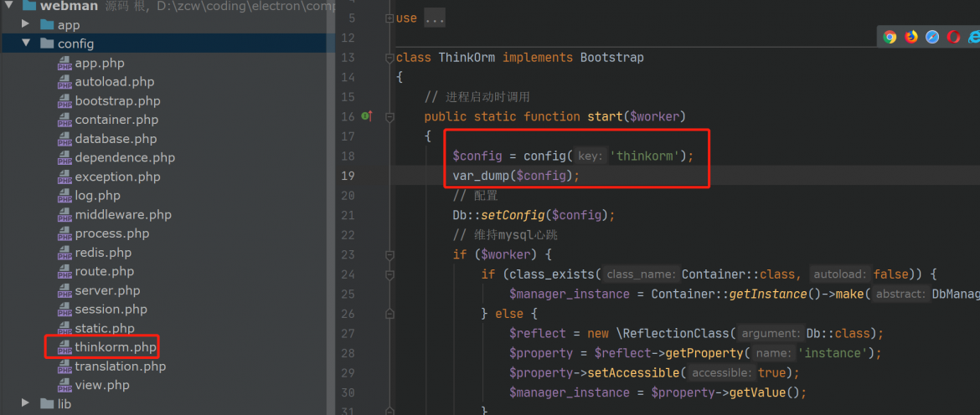The height and width of the screenshot is (415, 980).
Task: Open exception.php in project tree
Action: (117, 177)
